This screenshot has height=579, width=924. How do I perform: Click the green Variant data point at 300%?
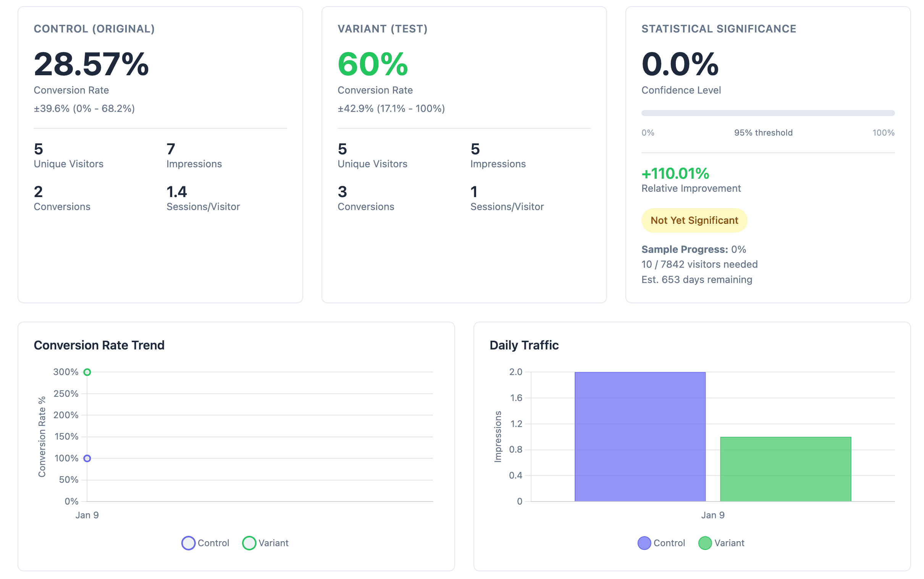tap(87, 372)
